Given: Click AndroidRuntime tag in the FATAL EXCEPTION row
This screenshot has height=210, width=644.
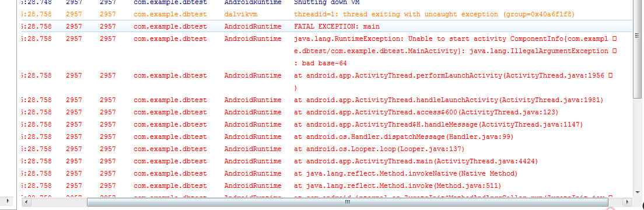Looking at the screenshot, I should pyautogui.click(x=253, y=26).
